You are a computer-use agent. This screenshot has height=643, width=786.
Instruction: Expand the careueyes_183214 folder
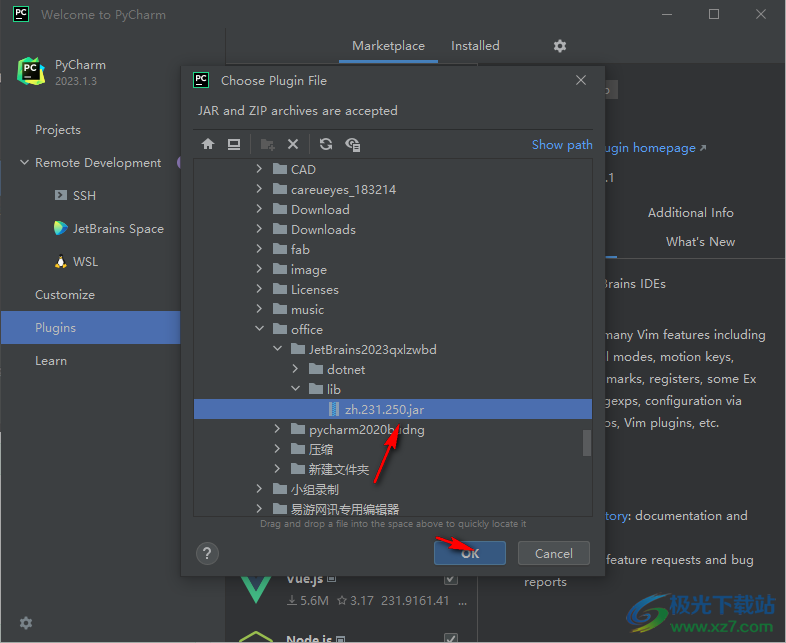[259, 189]
